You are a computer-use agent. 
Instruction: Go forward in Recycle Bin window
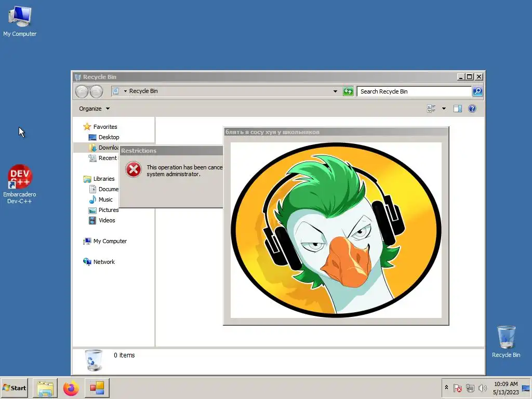click(96, 91)
